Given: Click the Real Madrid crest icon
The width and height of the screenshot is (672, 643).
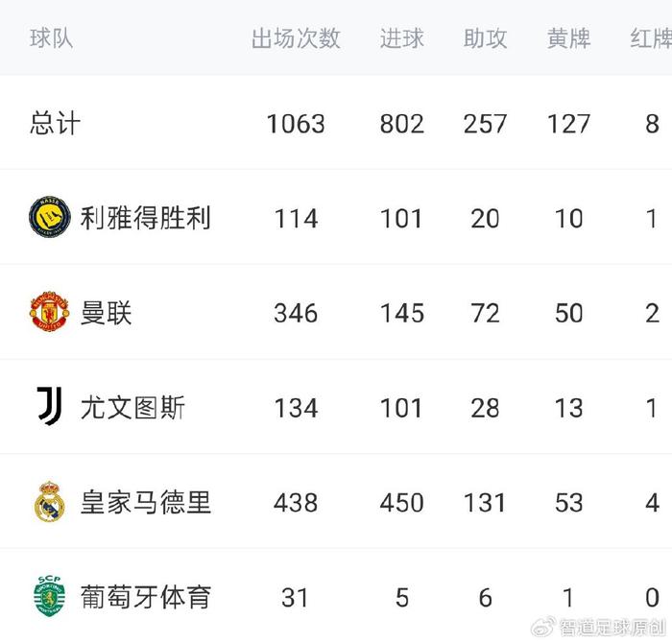Looking at the screenshot, I should pos(49,502).
